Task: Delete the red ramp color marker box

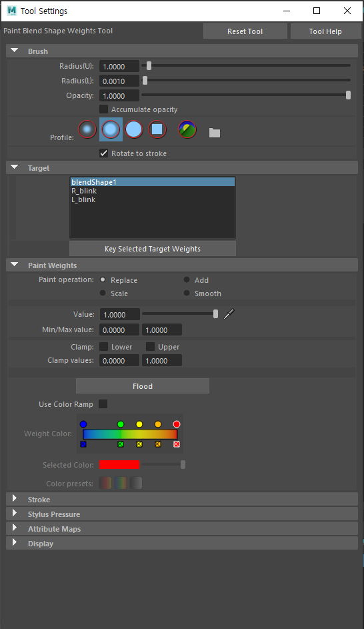Action: [177, 444]
